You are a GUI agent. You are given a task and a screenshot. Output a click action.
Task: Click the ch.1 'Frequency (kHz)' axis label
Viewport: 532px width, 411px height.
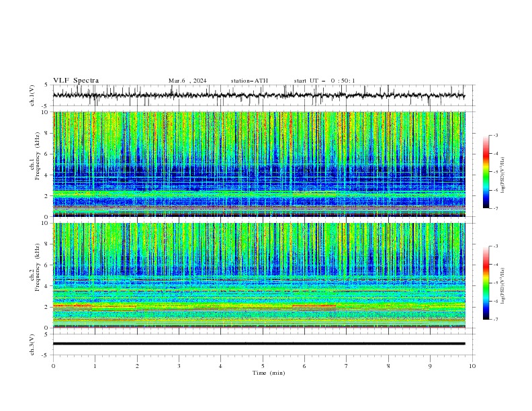[38, 156]
